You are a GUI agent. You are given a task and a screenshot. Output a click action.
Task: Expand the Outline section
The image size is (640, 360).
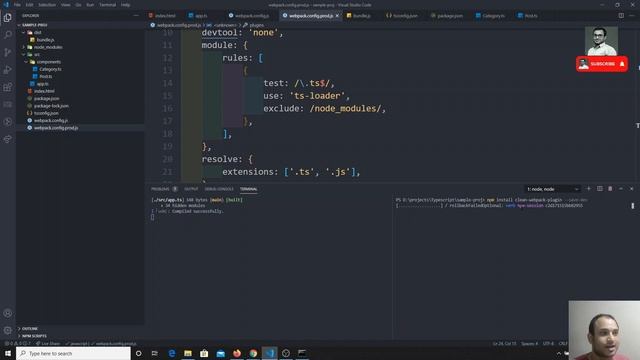pyautogui.click(x=29, y=329)
